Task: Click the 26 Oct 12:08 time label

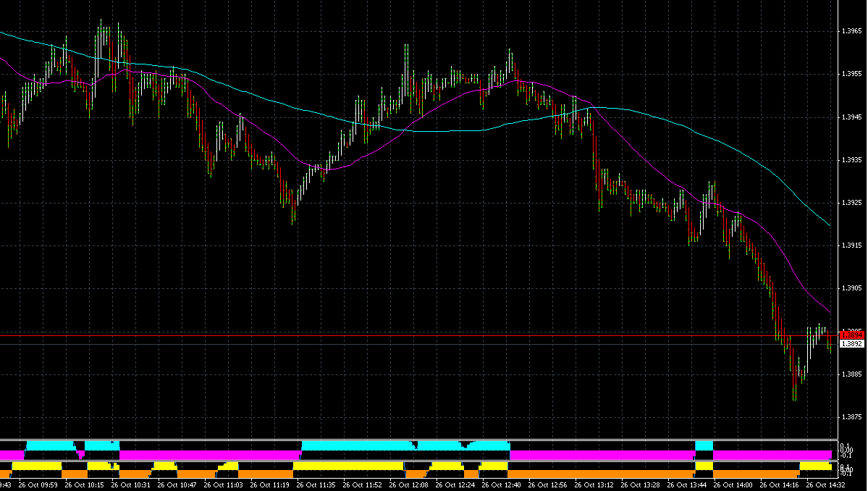Action: (408, 485)
